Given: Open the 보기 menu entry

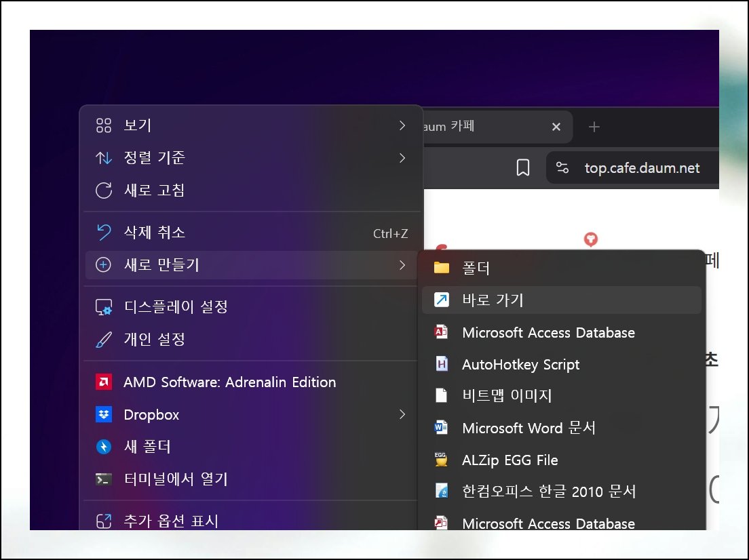Looking at the screenshot, I should tap(251, 125).
